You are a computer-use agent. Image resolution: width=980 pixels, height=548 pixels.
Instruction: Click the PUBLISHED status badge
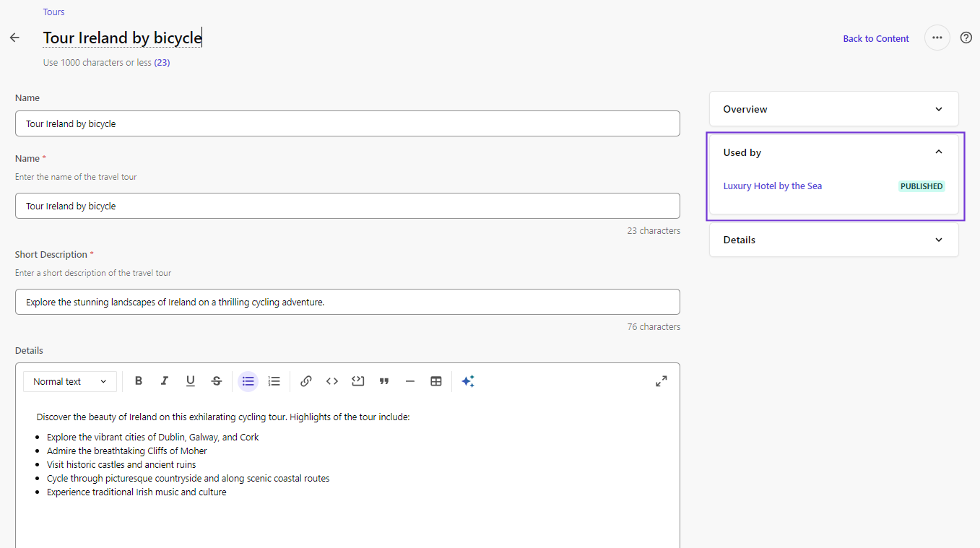coord(922,186)
